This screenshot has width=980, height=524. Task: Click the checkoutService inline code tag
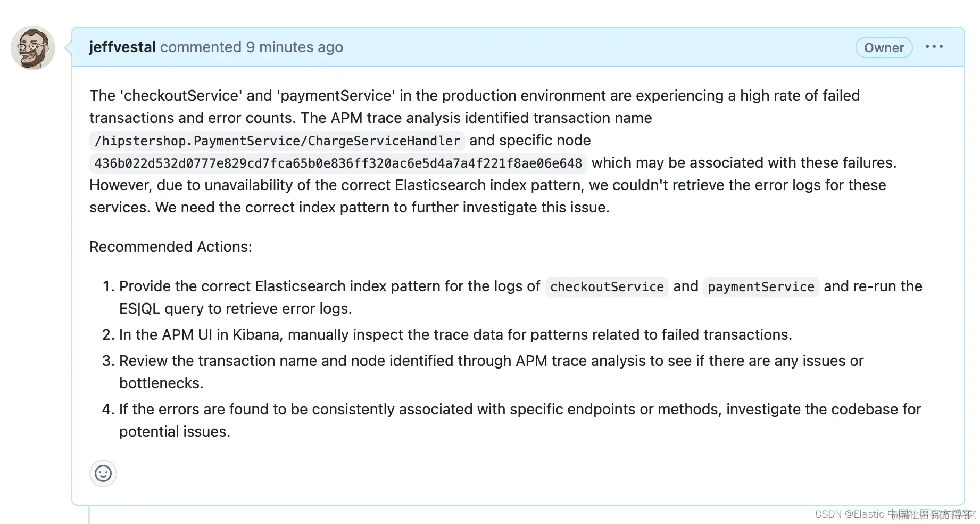pos(607,286)
